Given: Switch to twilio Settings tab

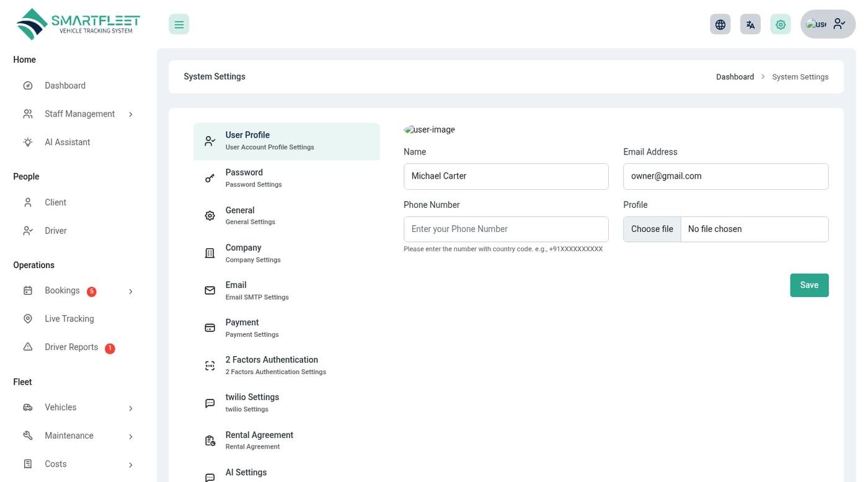Looking at the screenshot, I should [286, 403].
